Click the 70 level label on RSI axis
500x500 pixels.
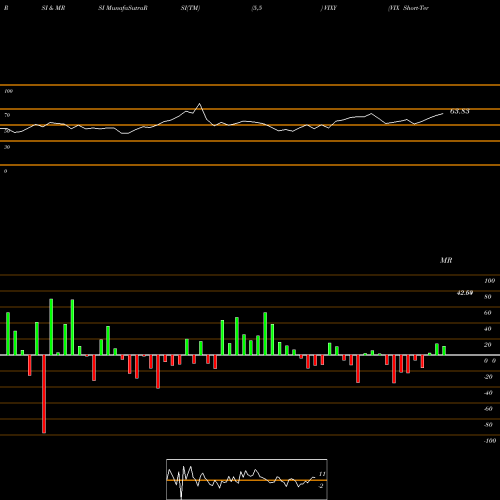[7, 115]
